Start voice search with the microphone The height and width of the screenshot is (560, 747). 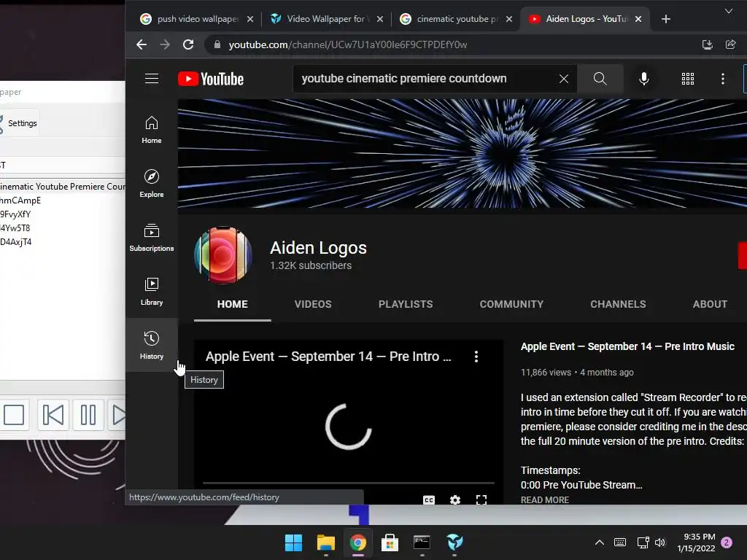coord(643,79)
